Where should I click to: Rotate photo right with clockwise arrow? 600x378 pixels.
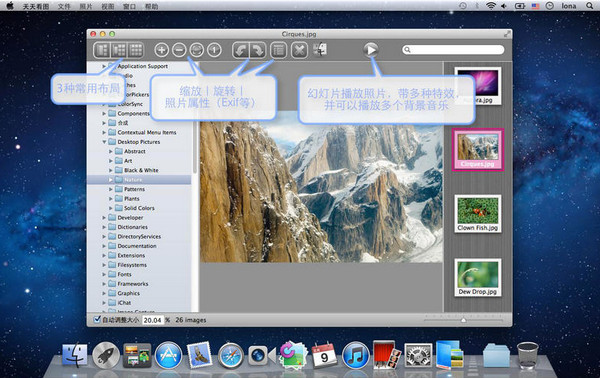tap(258, 50)
